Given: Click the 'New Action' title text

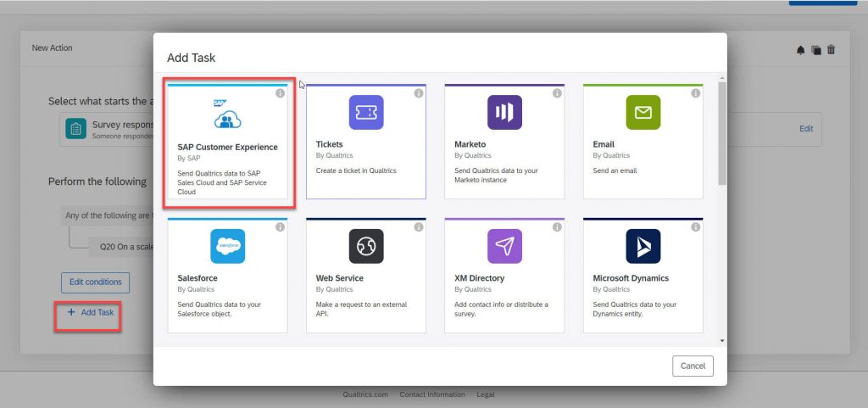Looking at the screenshot, I should coord(52,48).
